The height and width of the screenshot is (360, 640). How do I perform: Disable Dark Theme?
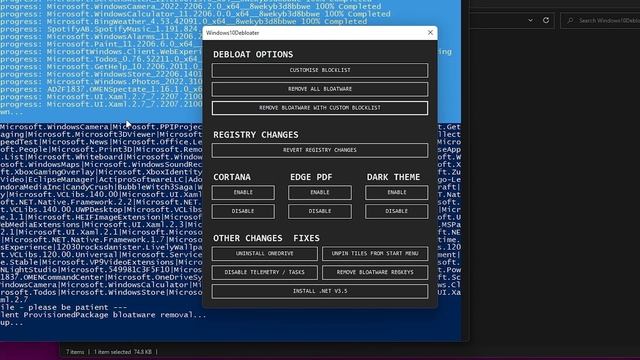pyautogui.click(x=396, y=211)
